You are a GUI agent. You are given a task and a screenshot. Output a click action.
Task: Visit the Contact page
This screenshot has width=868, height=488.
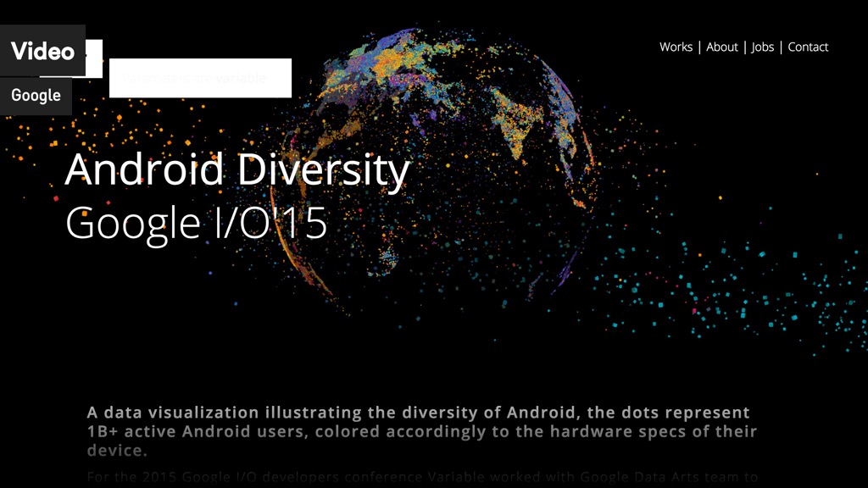[x=808, y=47]
